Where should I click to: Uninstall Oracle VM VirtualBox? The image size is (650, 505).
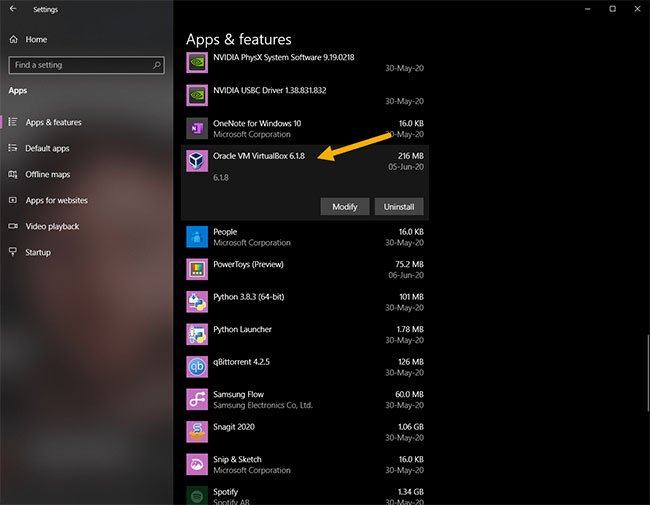pyautogui.click(x=400, y=206)
